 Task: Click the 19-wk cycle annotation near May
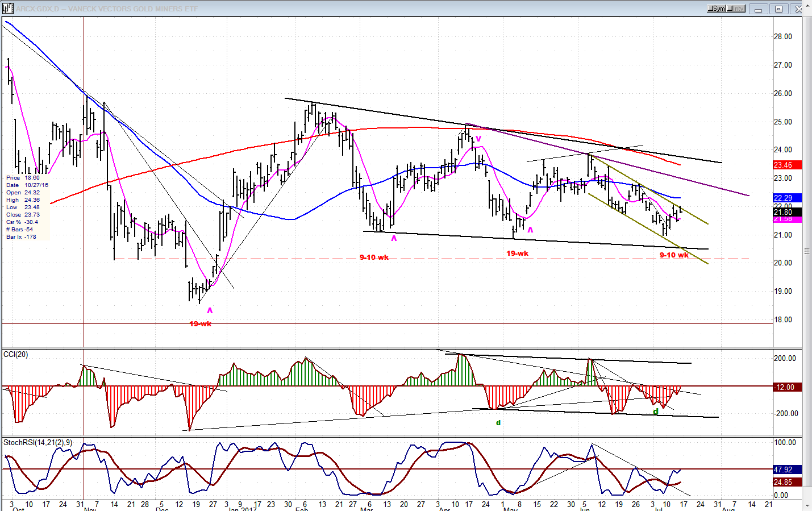point(517,254)
